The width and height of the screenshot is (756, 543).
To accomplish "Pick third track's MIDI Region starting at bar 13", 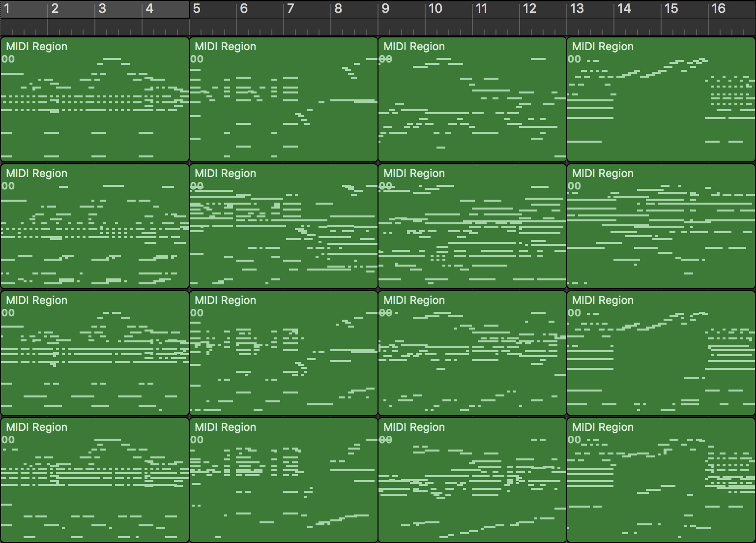I will [x=661, y=353].
